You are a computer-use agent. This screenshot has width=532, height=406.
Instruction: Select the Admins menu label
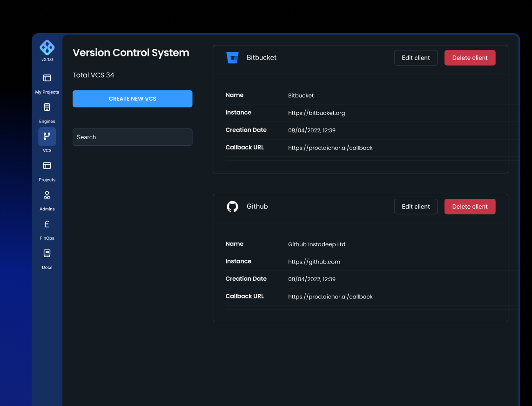tap(47, 209)
